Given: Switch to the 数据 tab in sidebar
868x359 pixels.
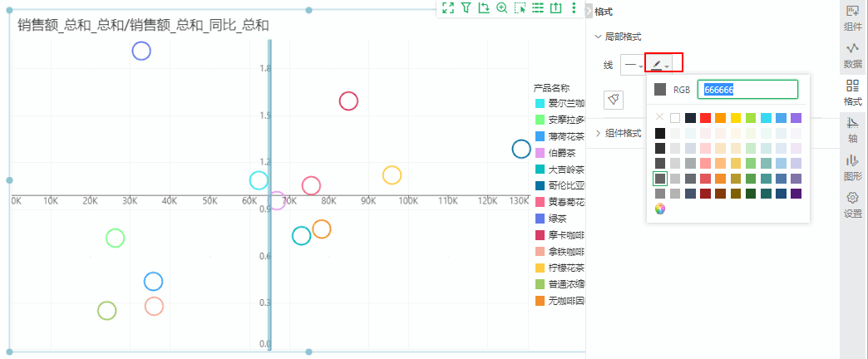Looking at the screenshot, I should pos(852,56).
